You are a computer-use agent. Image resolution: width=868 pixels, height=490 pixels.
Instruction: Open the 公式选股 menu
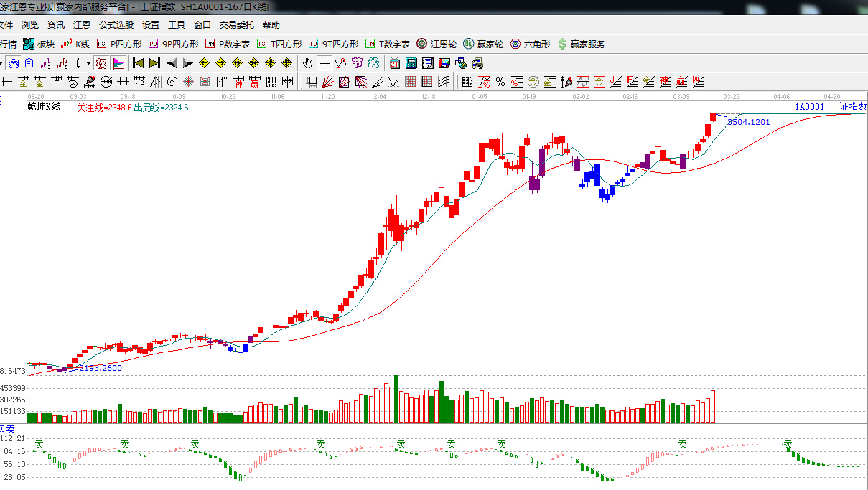tap(116, 24)
